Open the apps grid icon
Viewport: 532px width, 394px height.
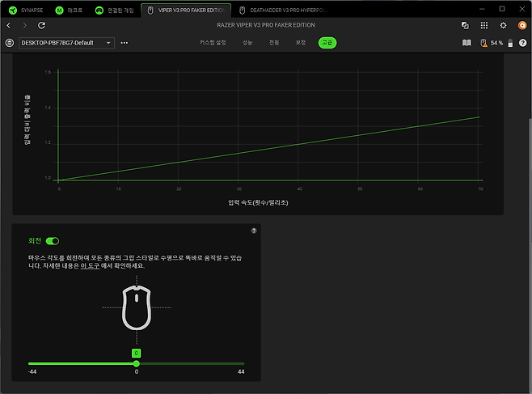[483, 26]
